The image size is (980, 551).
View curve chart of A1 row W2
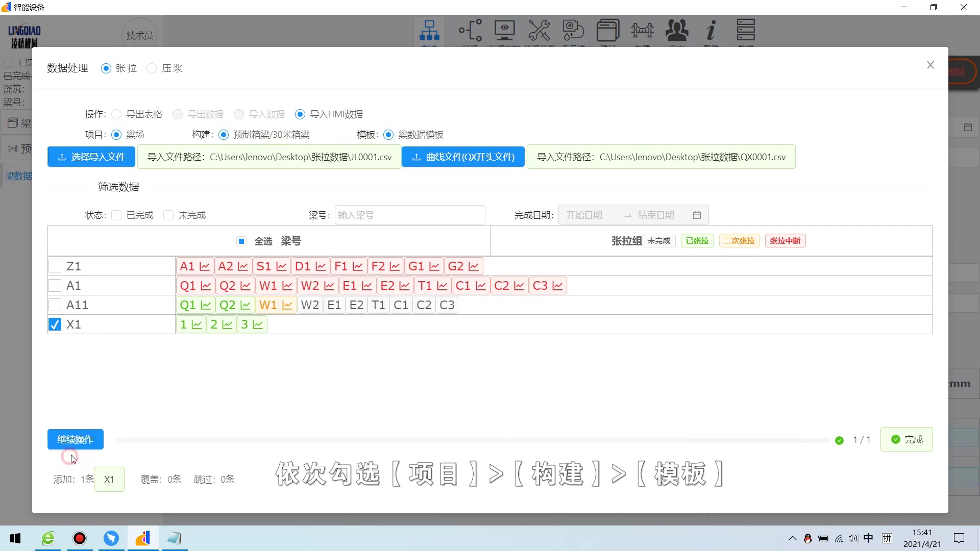coord(329,286)
